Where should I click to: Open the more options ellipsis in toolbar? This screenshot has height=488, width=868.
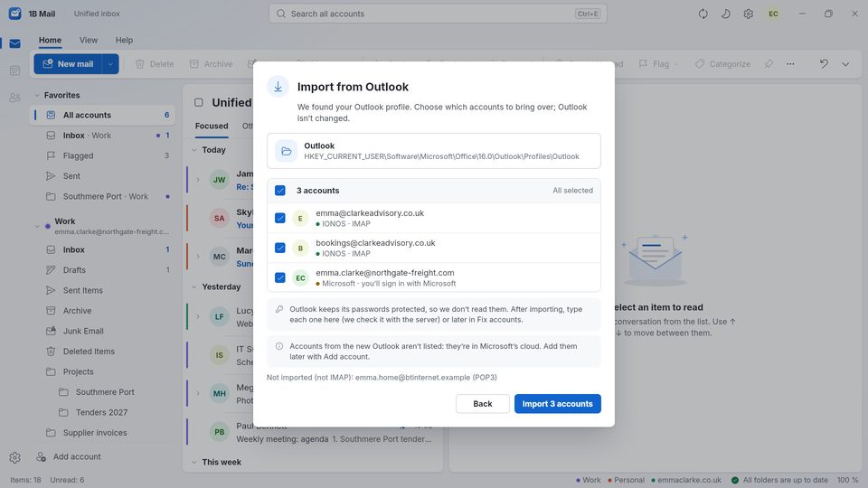point(790,63)
